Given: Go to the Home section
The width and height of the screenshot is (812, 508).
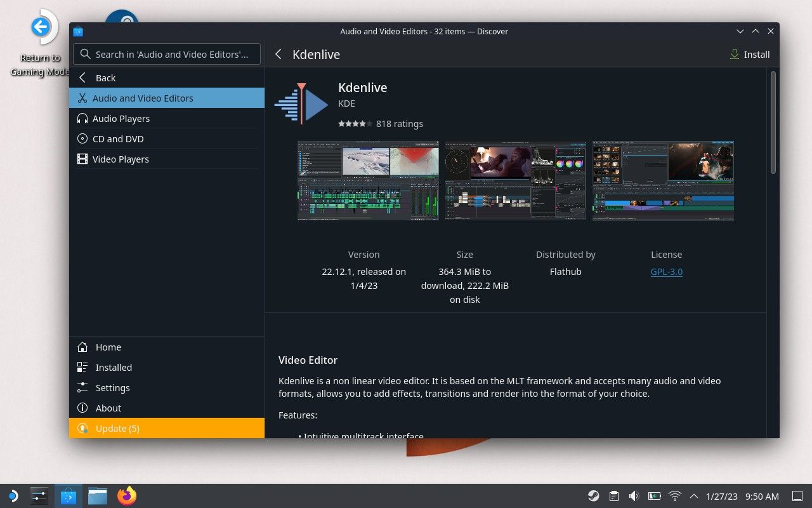Looking at the screenshot, I should pyautogui.click(x=108, y=347).
